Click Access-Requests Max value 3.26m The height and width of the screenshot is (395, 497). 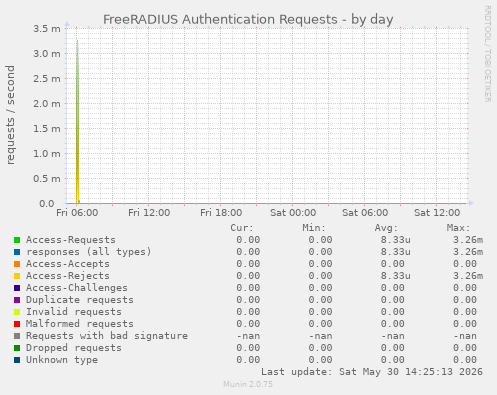point(468,240)
